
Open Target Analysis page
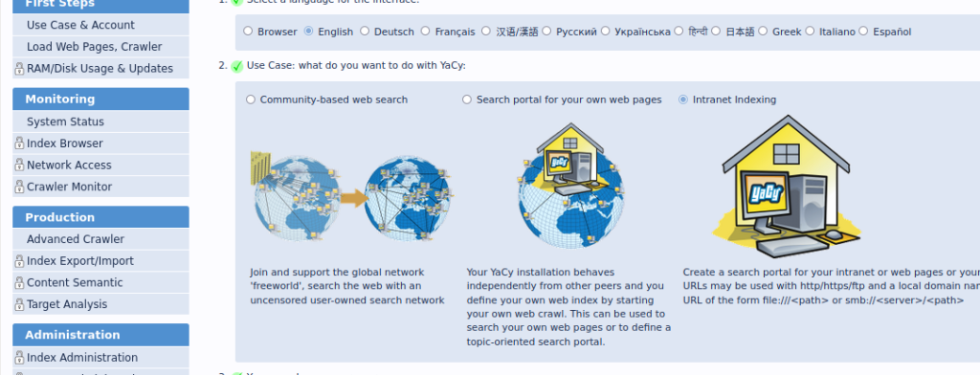point(100,304)
